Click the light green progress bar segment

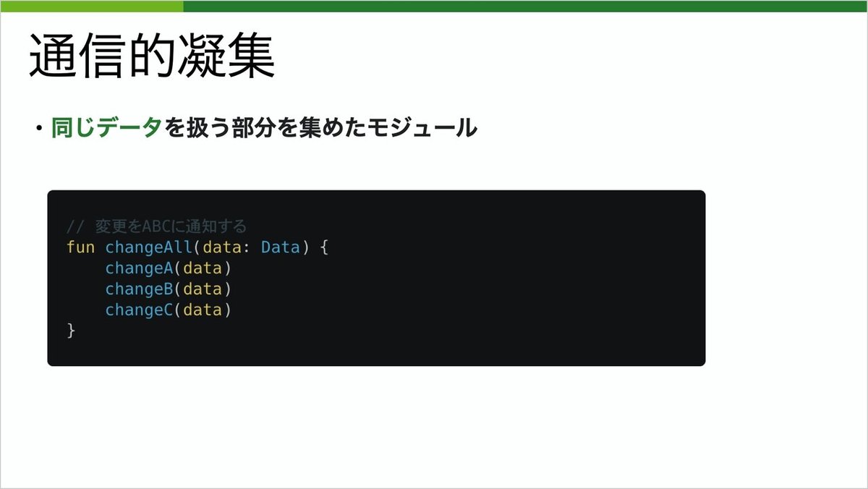tap(91, 6)
